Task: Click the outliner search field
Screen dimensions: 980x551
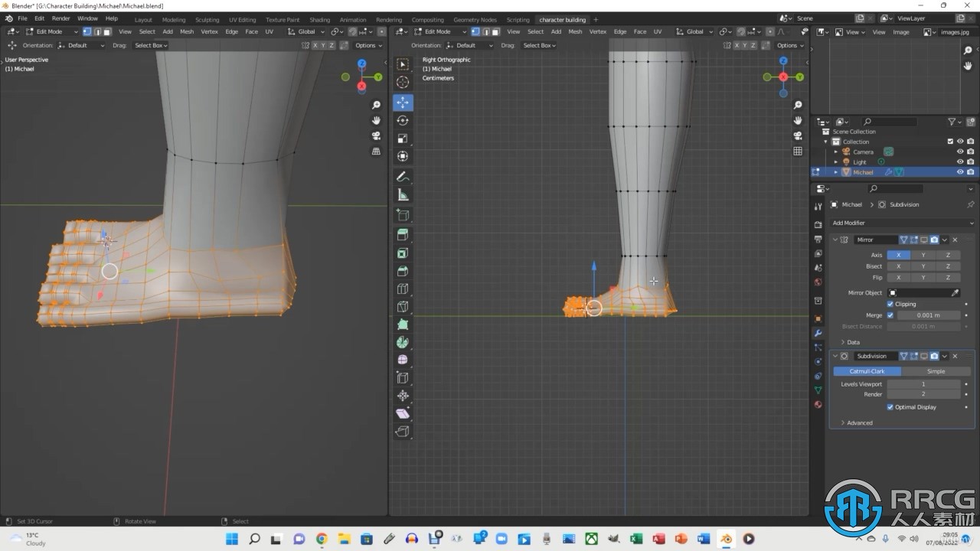Action: coord(888,122)
